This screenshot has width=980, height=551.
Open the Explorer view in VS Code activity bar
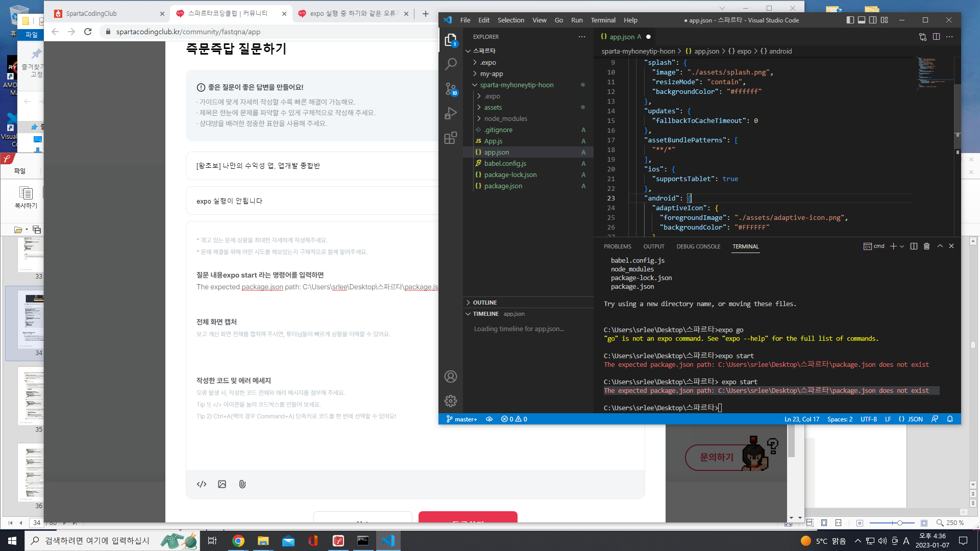451,40
